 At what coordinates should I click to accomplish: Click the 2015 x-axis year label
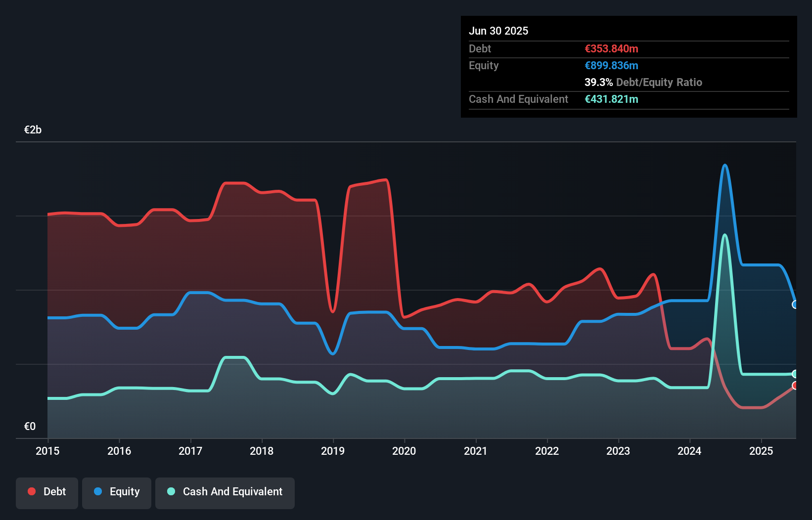[47, 451]
